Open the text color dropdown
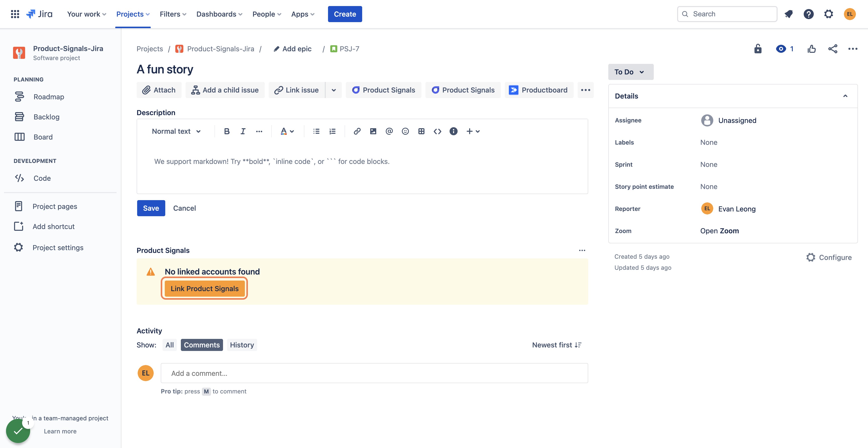The height and width of the screenshot is (448, 868). (x=287, y=131)
